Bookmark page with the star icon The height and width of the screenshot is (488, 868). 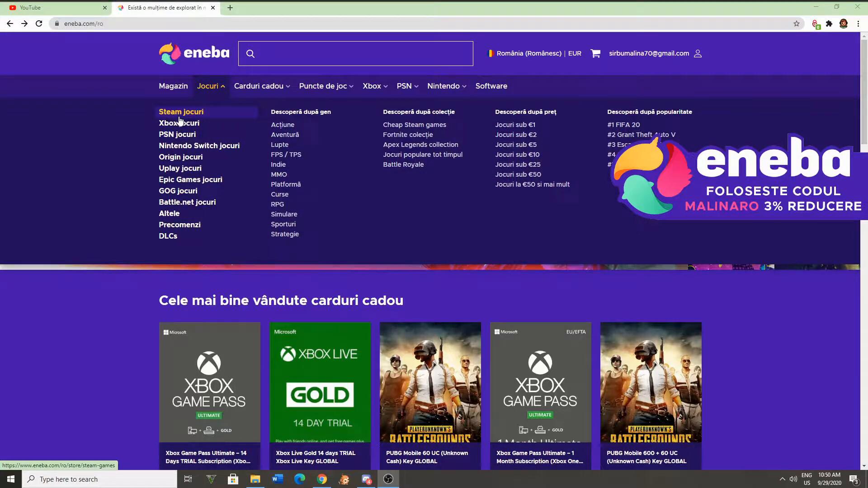point(796,23)
